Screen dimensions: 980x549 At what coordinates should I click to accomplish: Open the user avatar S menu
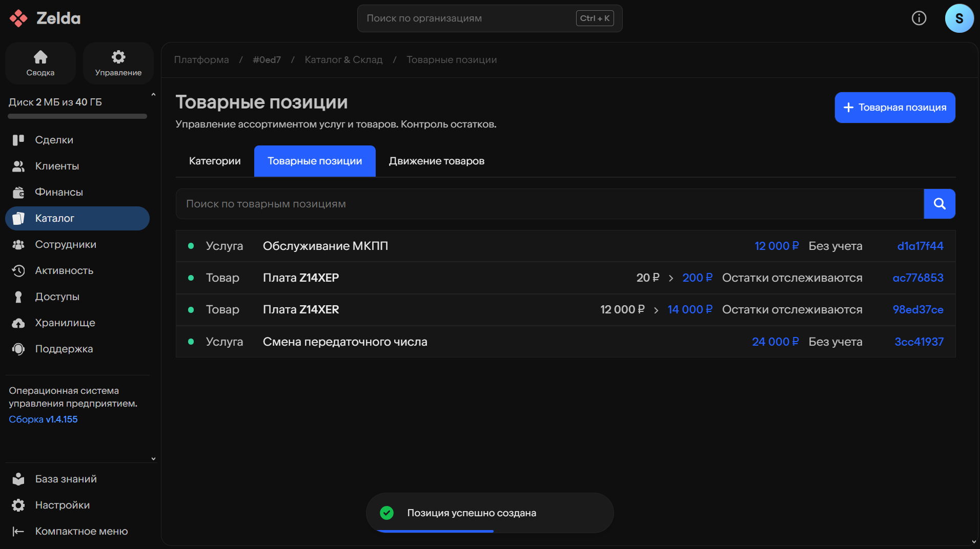point(958,18)
